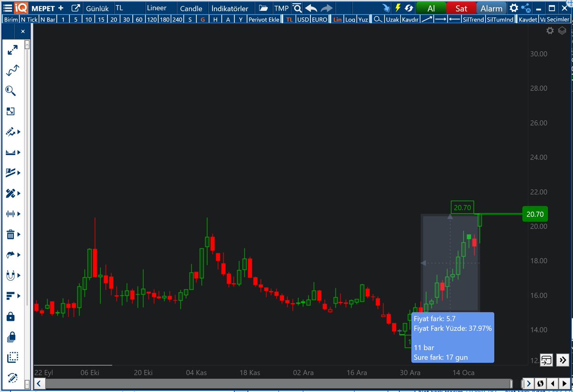This screenshot has height=392, width=573.
Task: Click the N Bar period option
Action: 47,20
